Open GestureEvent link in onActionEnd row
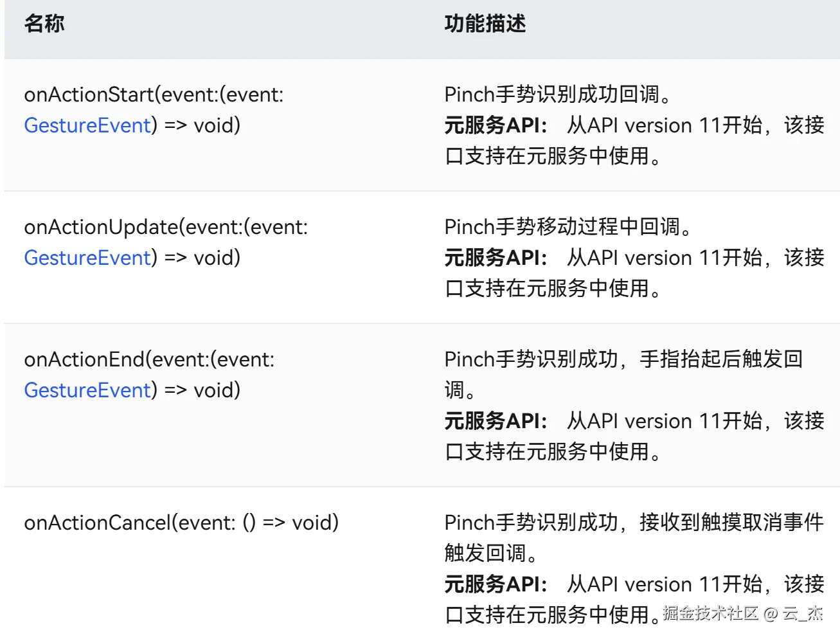Screen dimensions: 840x639 click(x=87, y=390)
